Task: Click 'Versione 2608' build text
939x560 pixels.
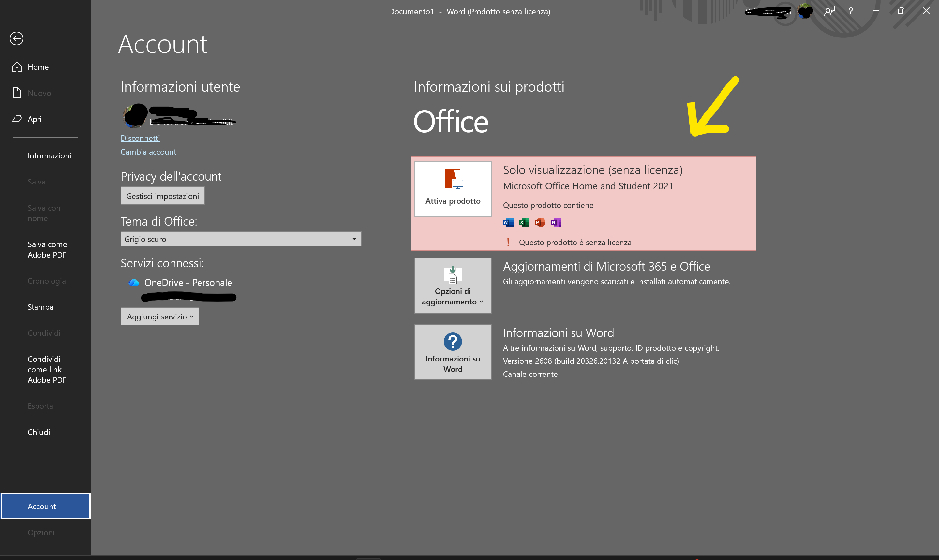Action: 591,361
